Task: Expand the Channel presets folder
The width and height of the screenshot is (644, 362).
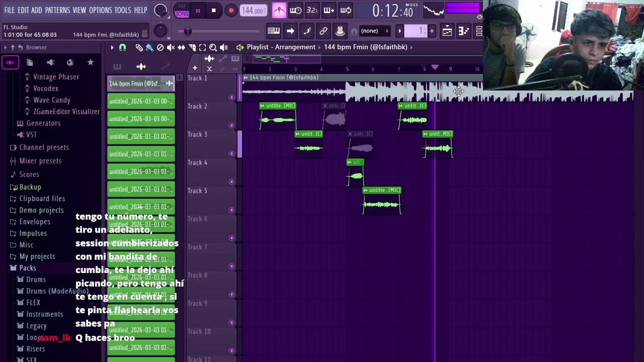Action: [44, 147]
